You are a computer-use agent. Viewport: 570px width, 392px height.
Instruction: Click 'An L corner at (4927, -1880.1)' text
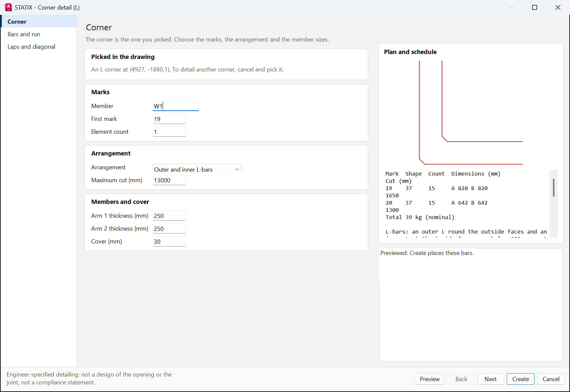(131, 70)
